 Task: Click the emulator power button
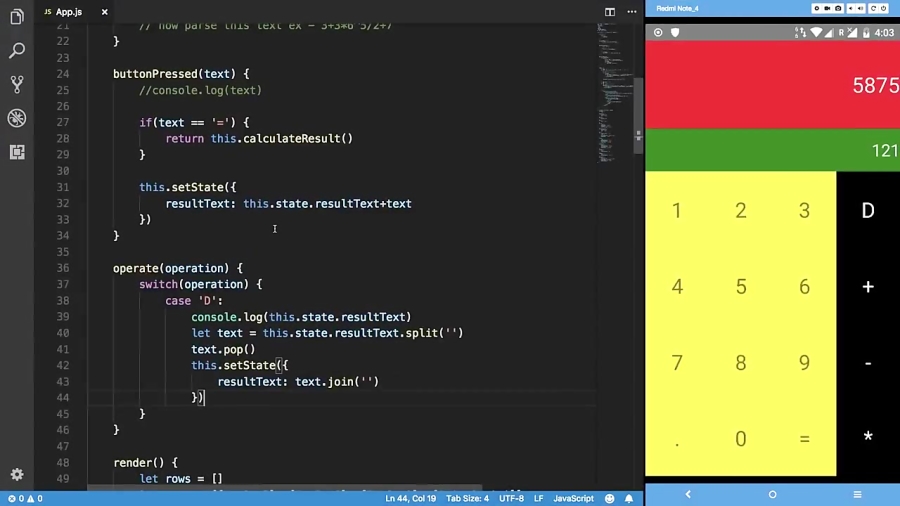coord(884,8)
